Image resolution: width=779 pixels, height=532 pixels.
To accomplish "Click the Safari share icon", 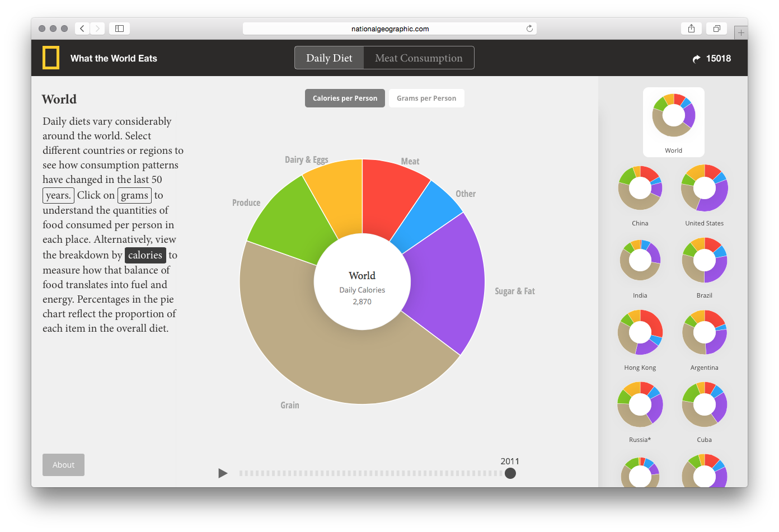I will click(691, 29).
